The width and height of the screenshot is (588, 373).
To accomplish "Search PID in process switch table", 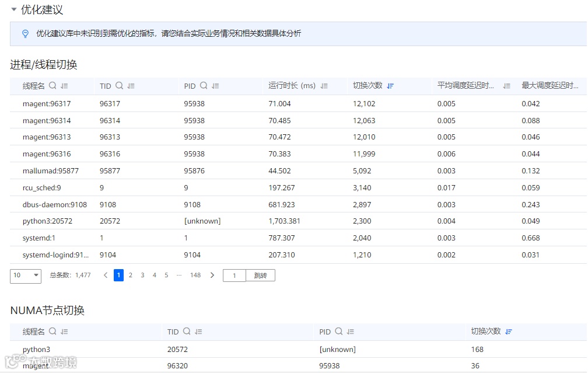I will tap(204, 86).
